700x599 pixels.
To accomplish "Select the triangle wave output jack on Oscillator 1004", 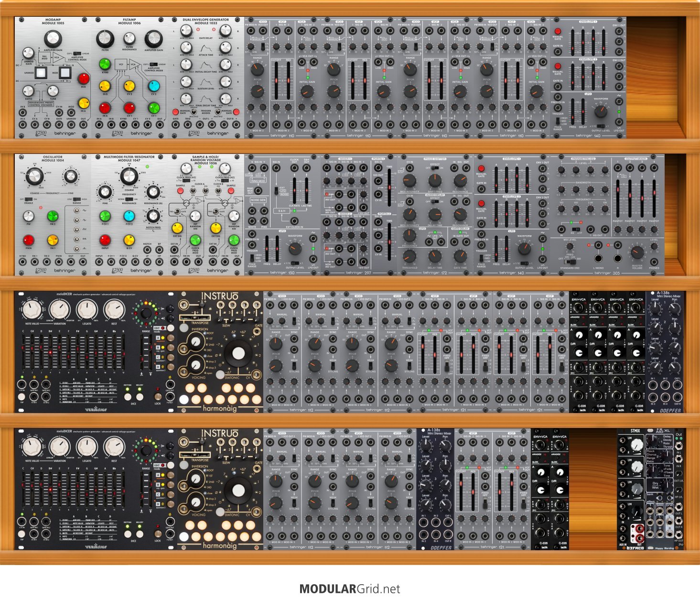I will click(76, 220).
